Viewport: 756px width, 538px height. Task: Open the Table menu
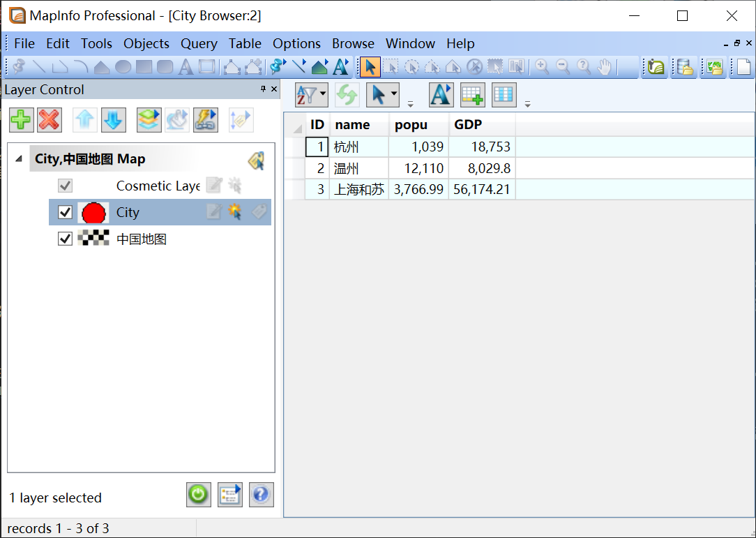[x=245, y=43]
